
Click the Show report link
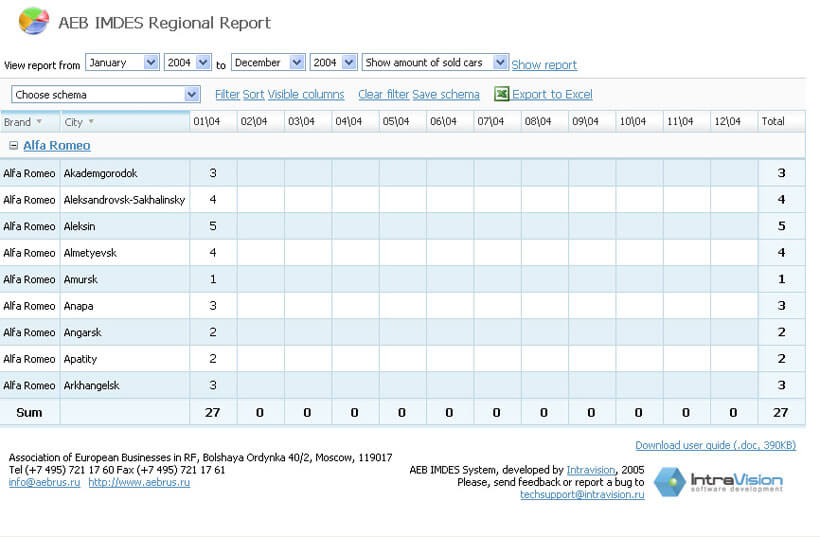click(544, 65)
